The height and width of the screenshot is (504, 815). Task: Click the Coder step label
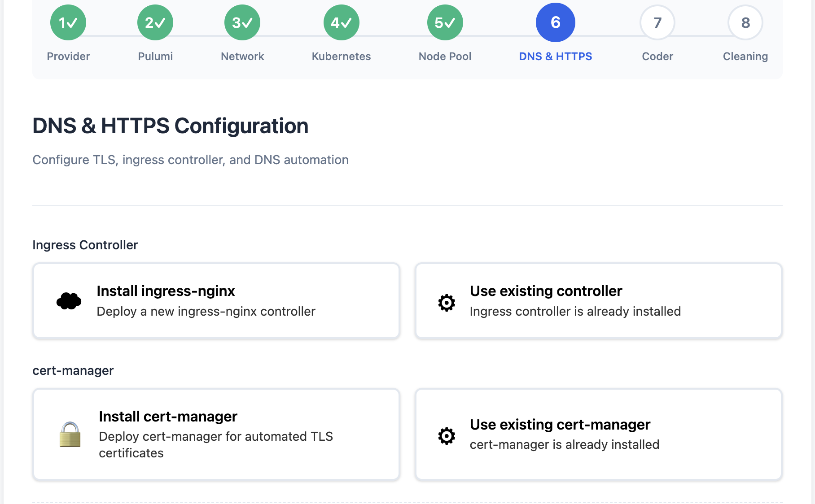pos(657,56)
